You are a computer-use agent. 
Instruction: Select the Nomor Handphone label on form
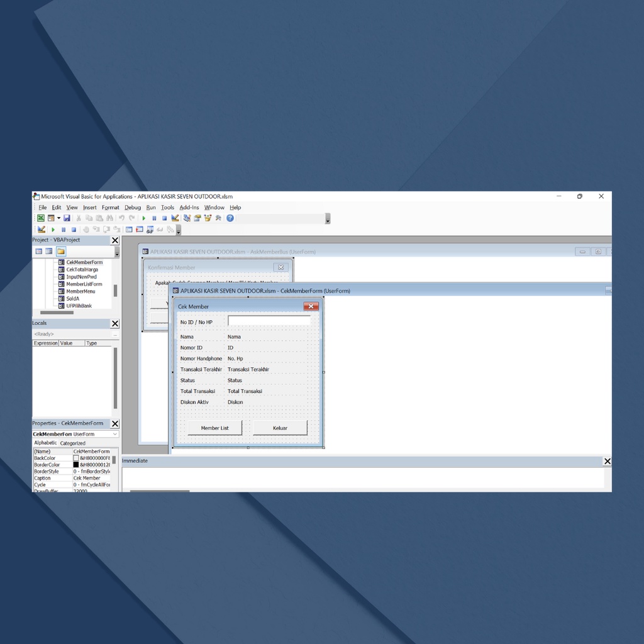[201, 358]
